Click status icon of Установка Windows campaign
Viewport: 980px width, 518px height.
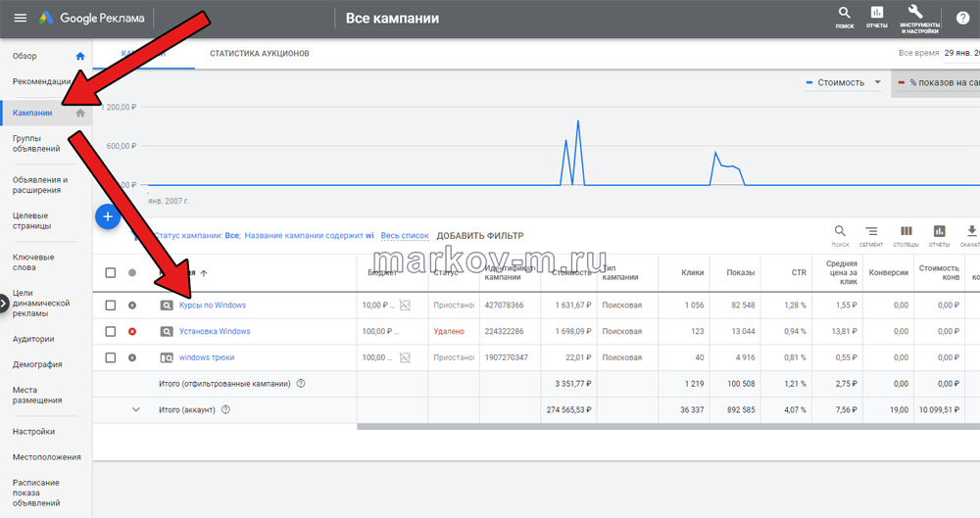coord(133,331)
